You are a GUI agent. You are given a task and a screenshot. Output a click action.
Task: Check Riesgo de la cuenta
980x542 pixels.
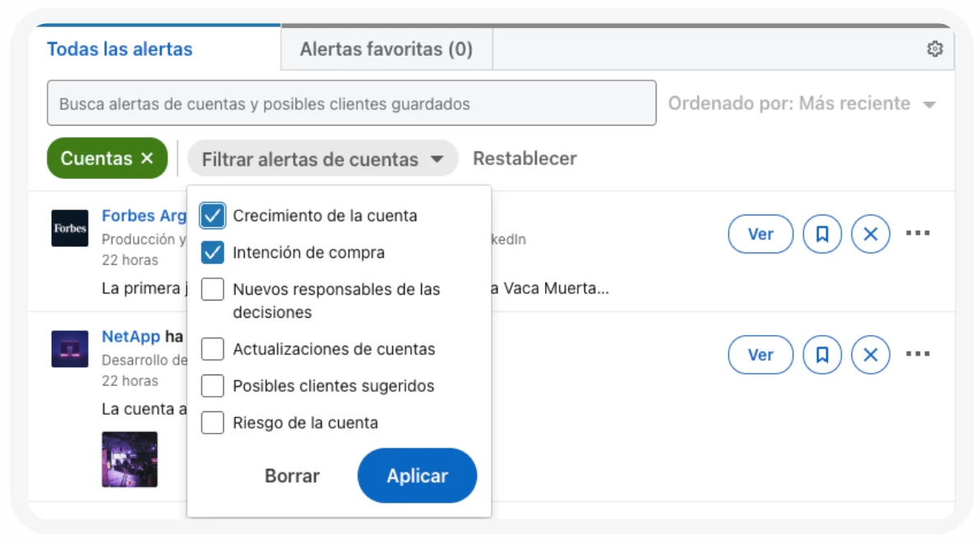(213, 423)
